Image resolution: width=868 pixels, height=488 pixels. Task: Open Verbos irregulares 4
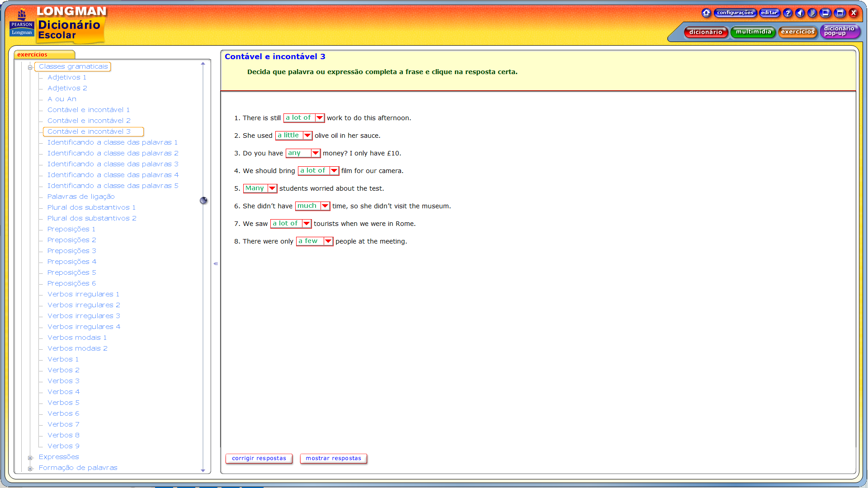click(x=84, y=327)
